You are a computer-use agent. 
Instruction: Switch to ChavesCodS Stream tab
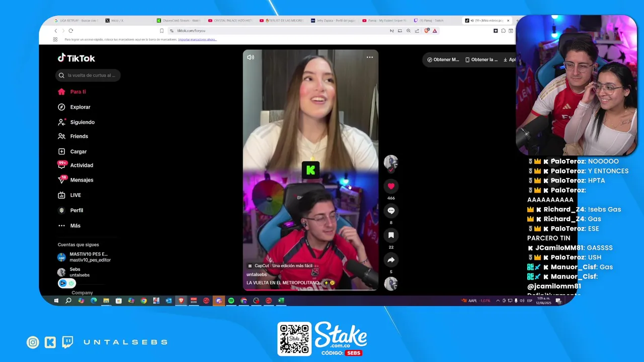click(179, 21)
